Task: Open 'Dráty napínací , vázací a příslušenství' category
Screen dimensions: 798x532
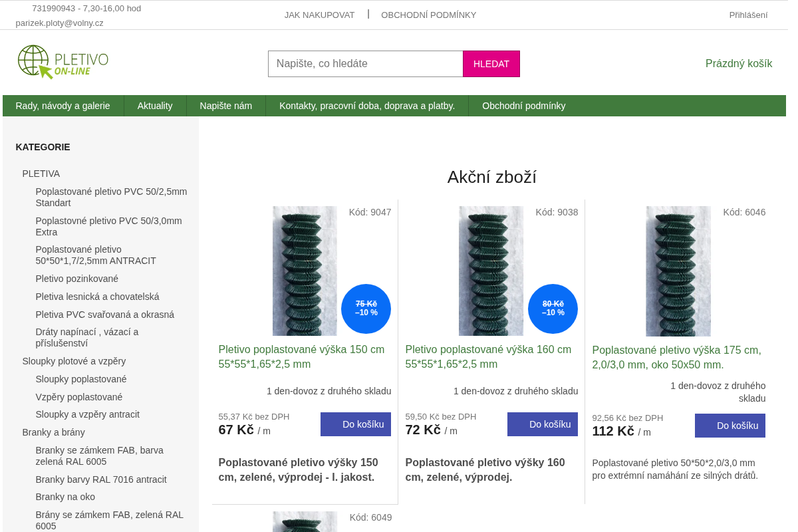Action: coord(87,337)
